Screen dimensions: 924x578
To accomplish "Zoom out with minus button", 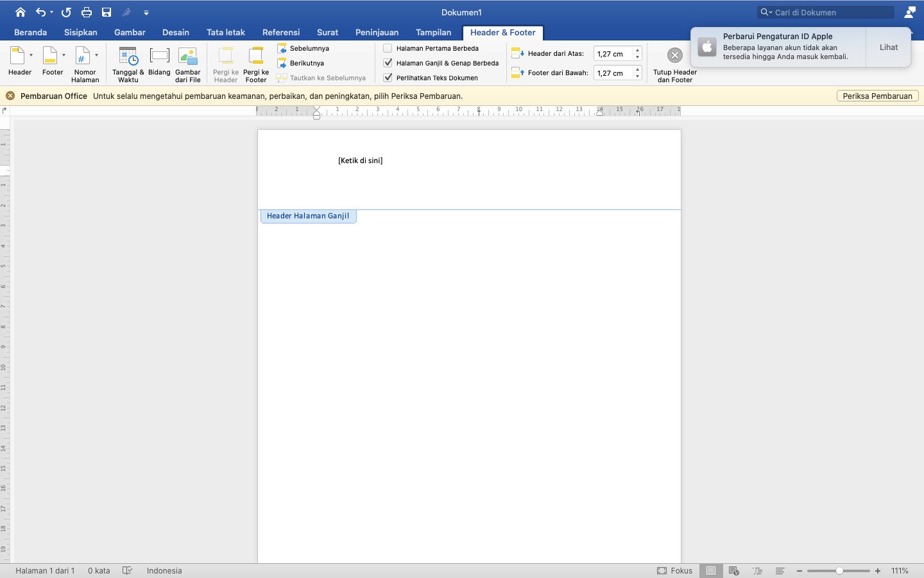I will coord(800,570).
